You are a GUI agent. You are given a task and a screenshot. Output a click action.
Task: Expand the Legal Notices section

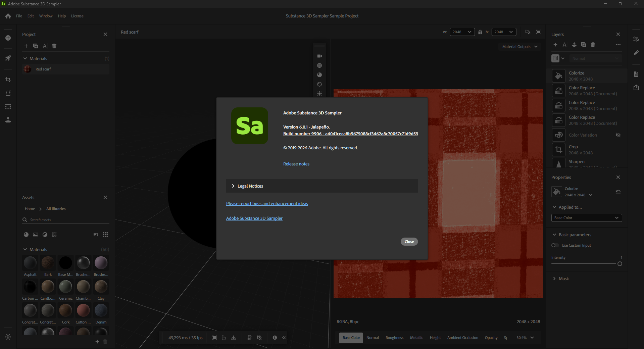(322, 186)
